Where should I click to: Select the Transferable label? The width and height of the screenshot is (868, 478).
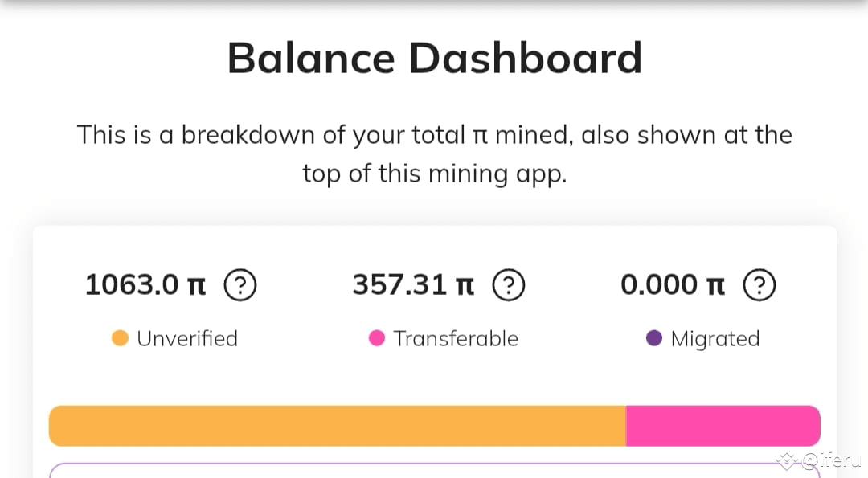pos(456,338)
